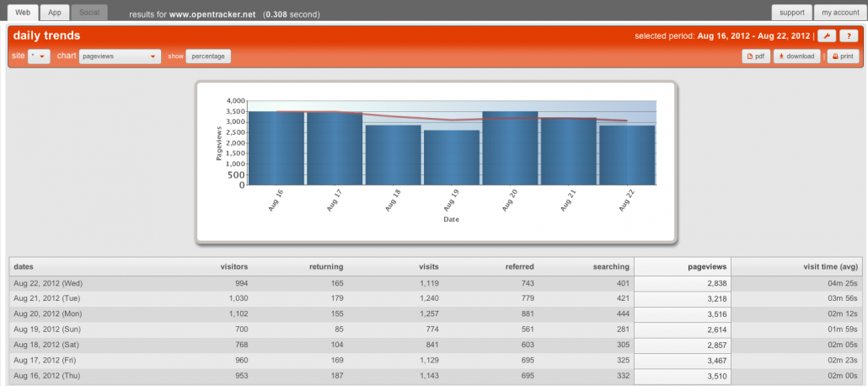Select the Aug 19, 2012 (Sun) row

(x=435, y=330)
